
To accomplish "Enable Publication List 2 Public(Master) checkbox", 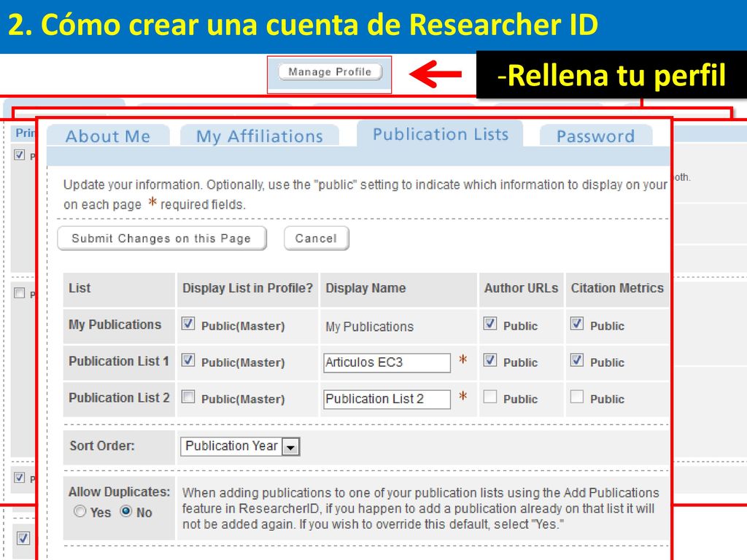I will (188, 397).
